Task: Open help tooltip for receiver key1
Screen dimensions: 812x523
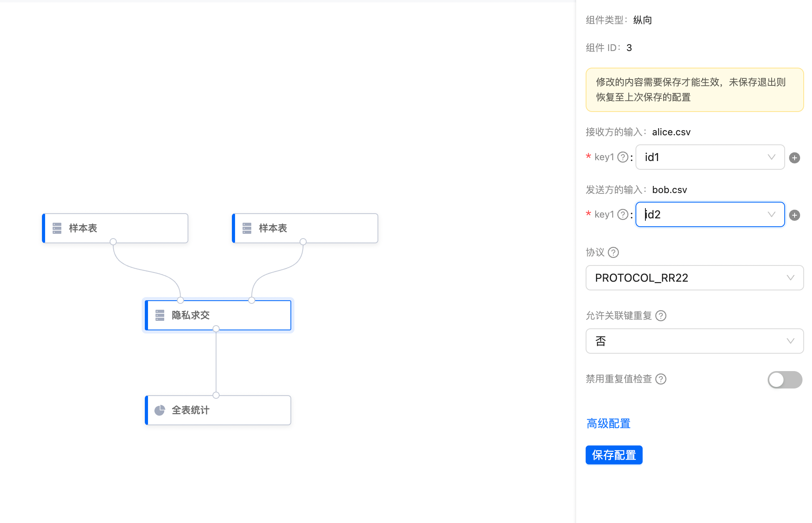Action: [x=623, y=157]
